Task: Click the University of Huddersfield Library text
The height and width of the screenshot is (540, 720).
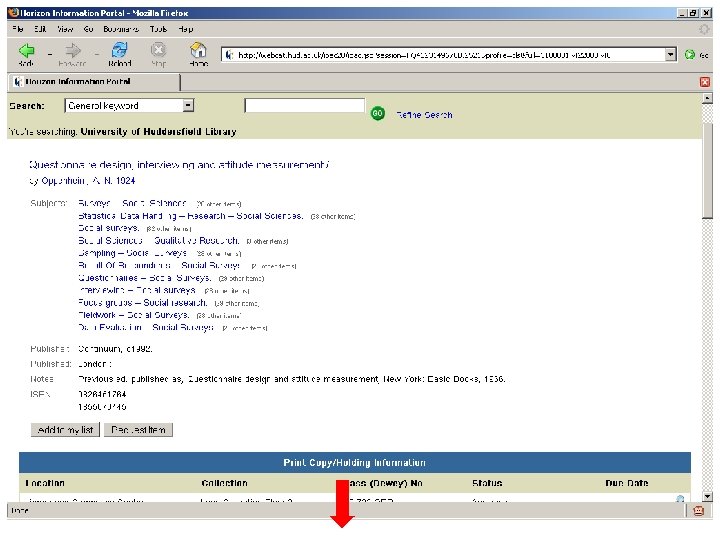Action: pos(158,132)
